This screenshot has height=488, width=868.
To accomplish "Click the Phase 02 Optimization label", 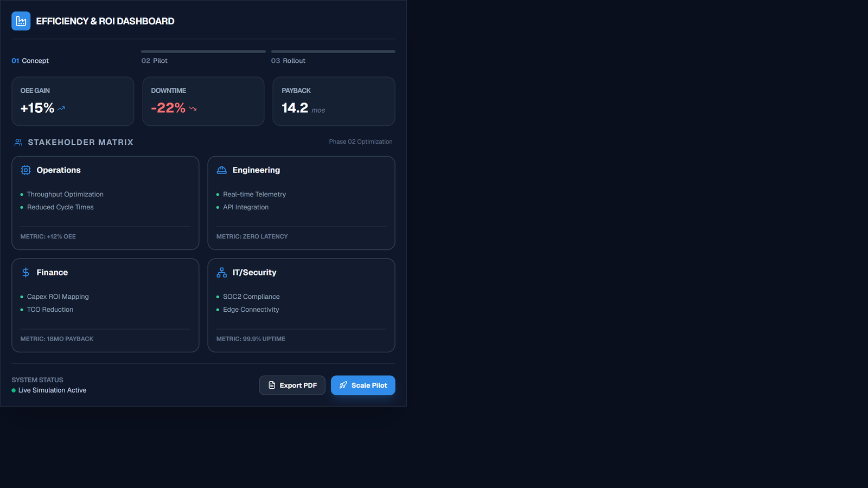I will pyautogui.click(x=361, y=142).
